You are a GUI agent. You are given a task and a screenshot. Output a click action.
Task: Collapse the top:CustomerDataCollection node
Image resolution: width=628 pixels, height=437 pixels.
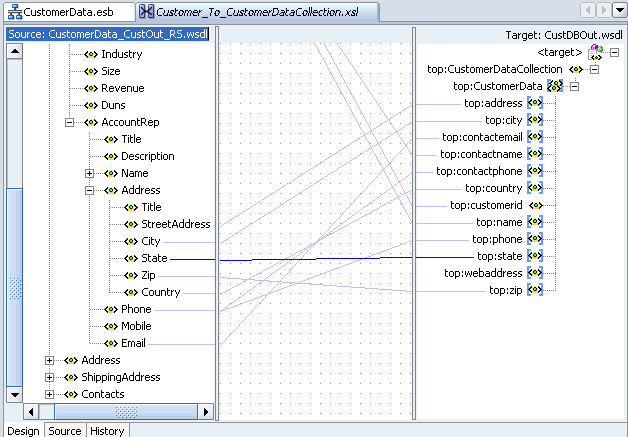point(595,70)
